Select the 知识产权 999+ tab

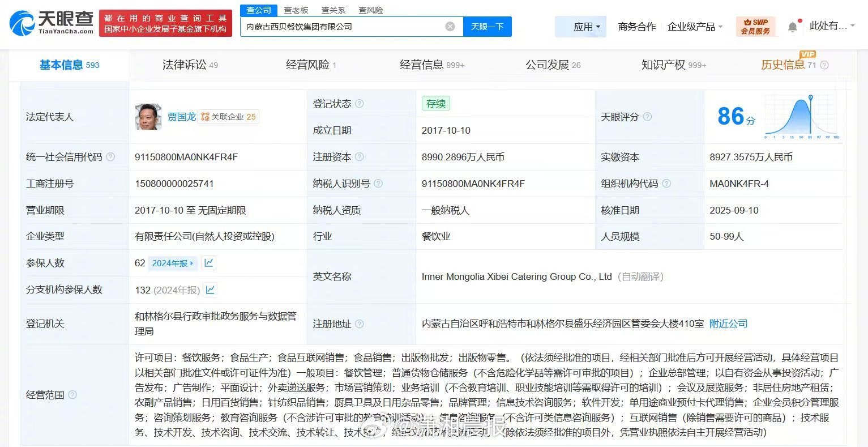pyautogui.click(x=674, y=65)
